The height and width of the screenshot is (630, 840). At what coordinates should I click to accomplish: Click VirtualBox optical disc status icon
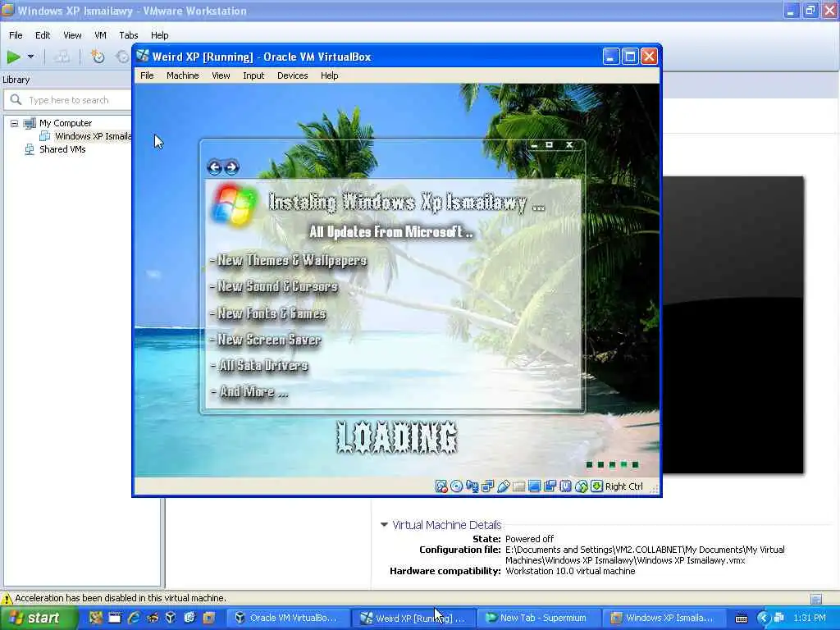click(x=456, y=486)
